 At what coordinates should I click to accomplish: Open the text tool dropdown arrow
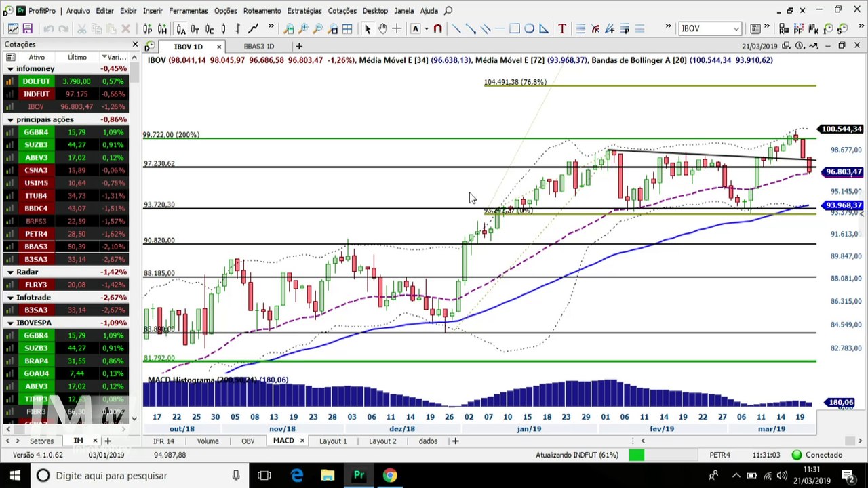(426, 28)
